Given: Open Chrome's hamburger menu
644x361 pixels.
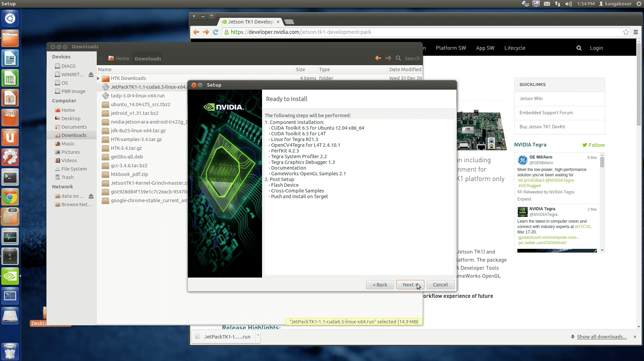Looking at the screenshot, I should (636, 32).
